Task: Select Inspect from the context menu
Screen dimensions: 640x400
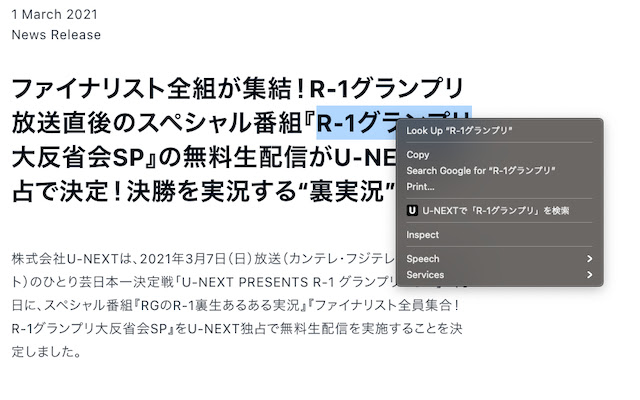Action: tap(499, 235)
